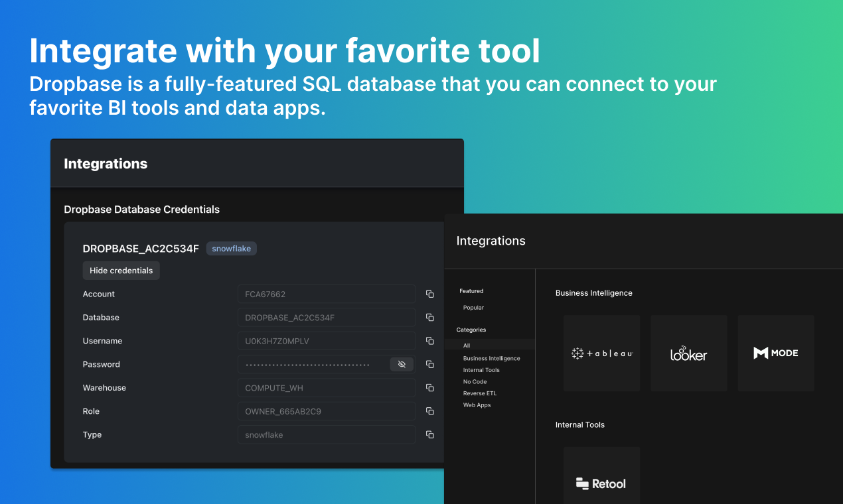This screenshot has width=843, height=504.
Task: Copy the Database value icon
Action: point(430,318)
